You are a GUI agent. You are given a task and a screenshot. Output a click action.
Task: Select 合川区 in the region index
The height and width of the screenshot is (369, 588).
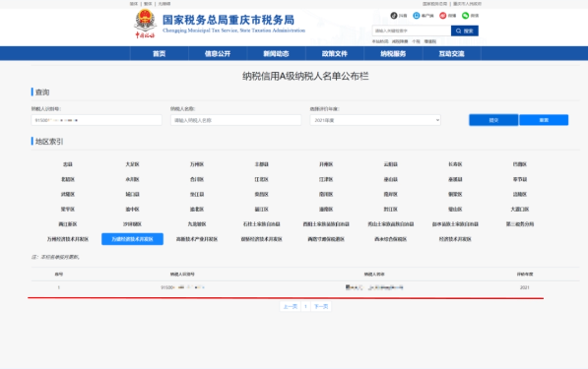197,179
